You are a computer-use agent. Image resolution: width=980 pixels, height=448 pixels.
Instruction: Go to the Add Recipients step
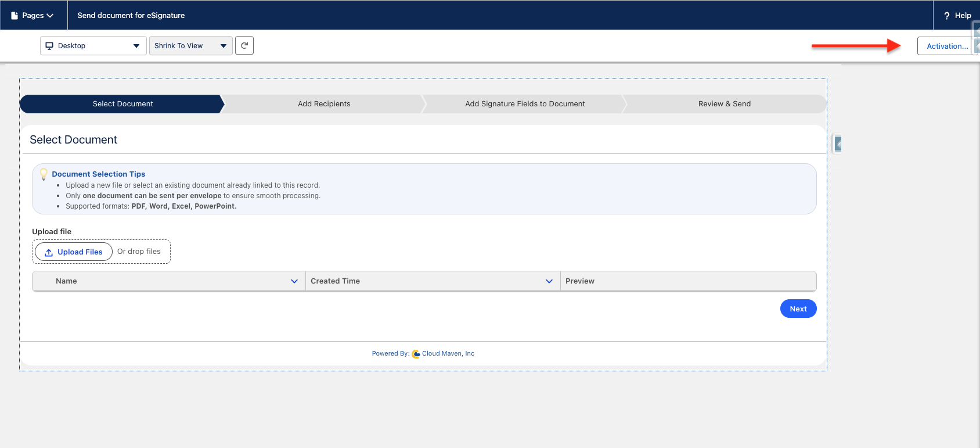click(324, 104)
